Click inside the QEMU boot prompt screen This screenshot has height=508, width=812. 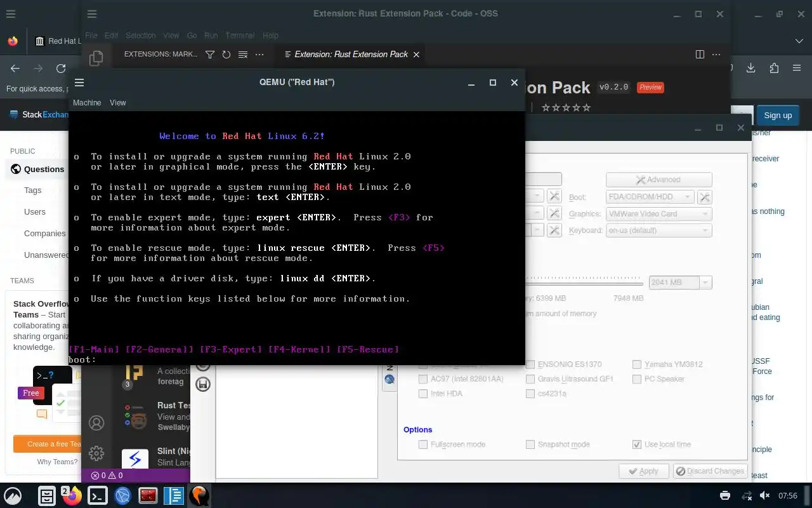(297, 238)
